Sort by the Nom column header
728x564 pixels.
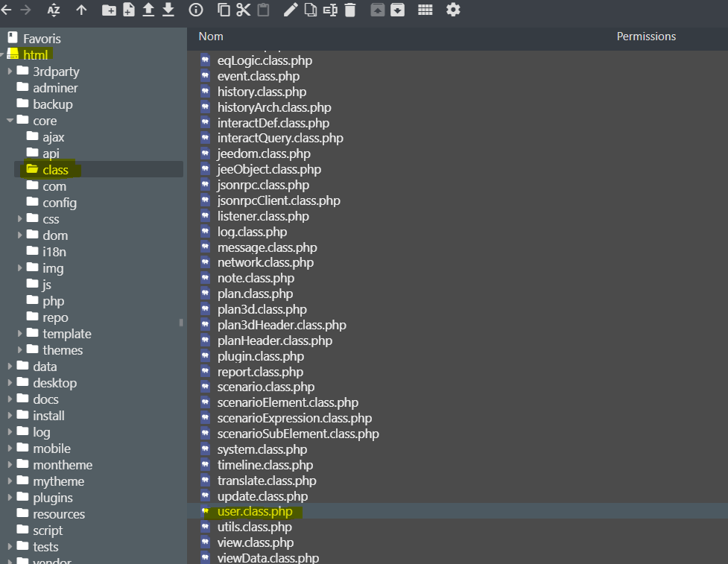pos(211,37)
